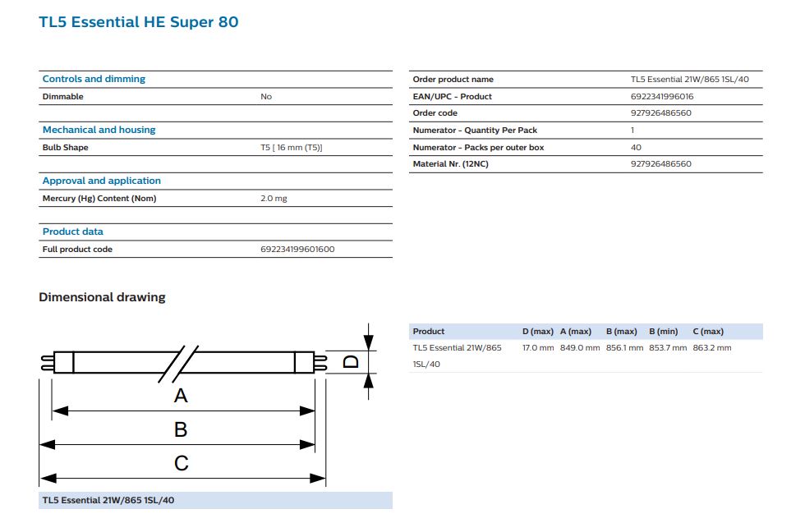This screenshot has height=532, width=805.
Task: Select the "863.2 mm" C (max) value
Action: 712,348
